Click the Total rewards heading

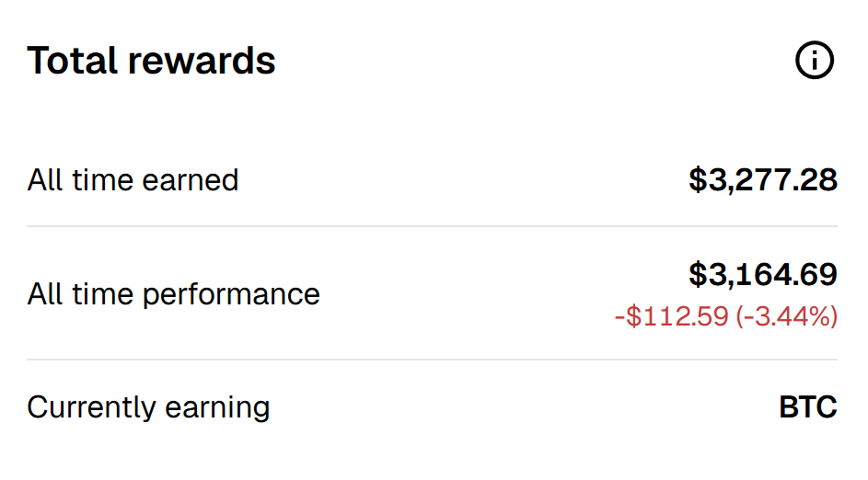click(151, 61)
